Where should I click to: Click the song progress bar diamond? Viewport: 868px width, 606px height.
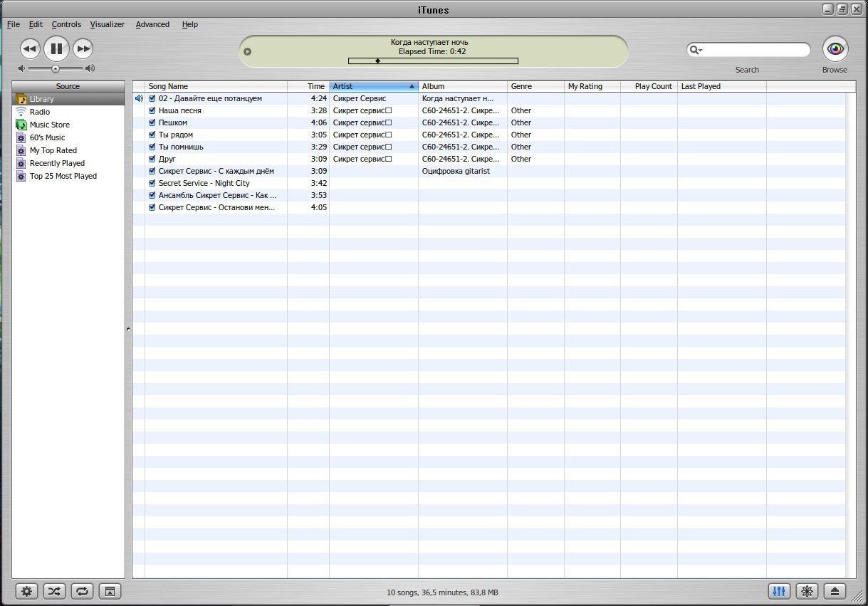[377, 61]
